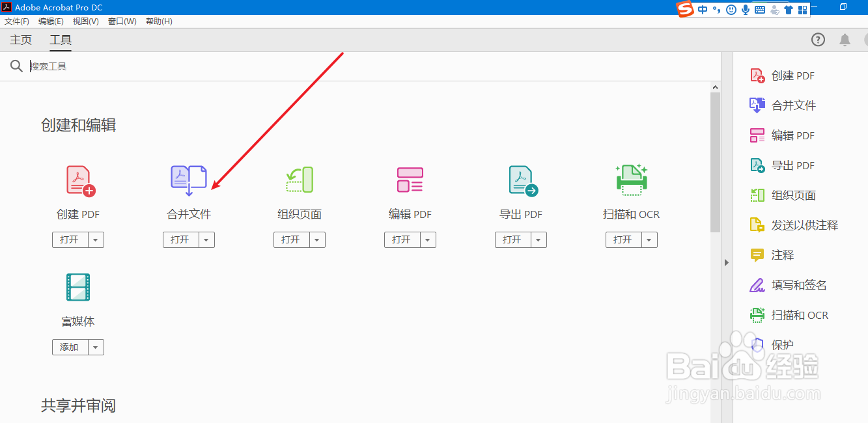The width and height of the screenshot is (868, 423).
Task: Open the Sogou soft keyboard icon
Action: [x=760, y=10]
